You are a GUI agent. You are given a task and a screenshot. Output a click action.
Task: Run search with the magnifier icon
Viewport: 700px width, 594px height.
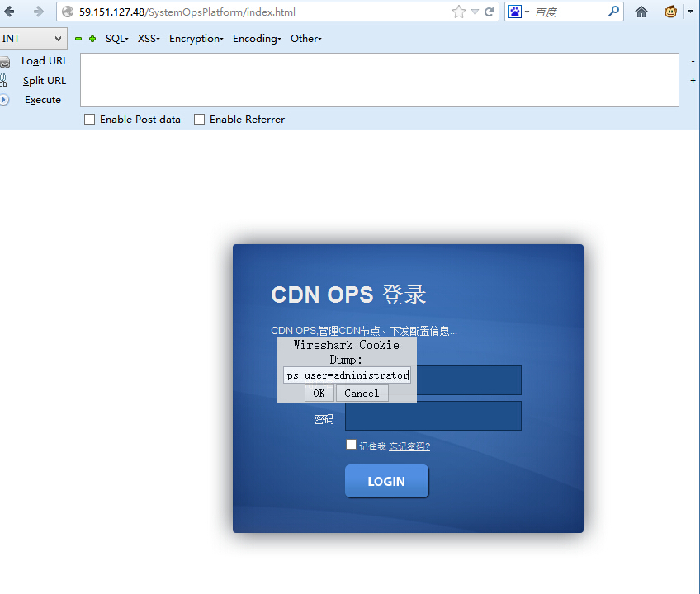tap(614, 12)
